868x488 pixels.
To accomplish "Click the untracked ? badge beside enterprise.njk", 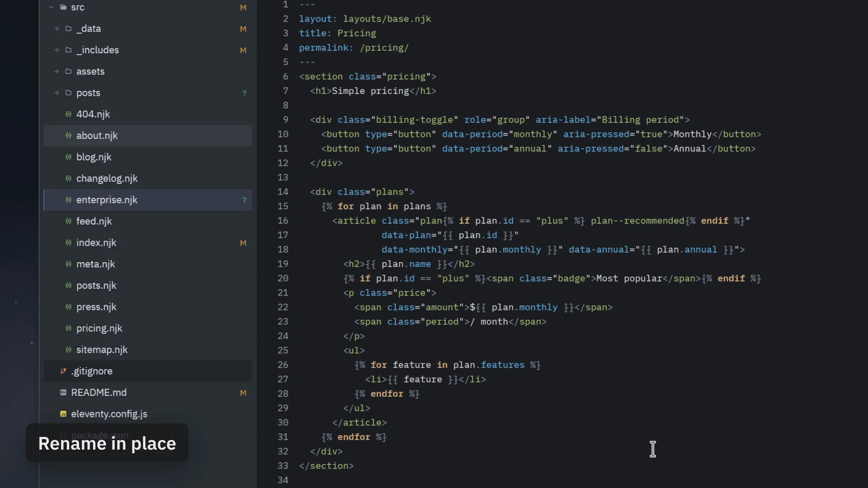I will pos(244,200).
